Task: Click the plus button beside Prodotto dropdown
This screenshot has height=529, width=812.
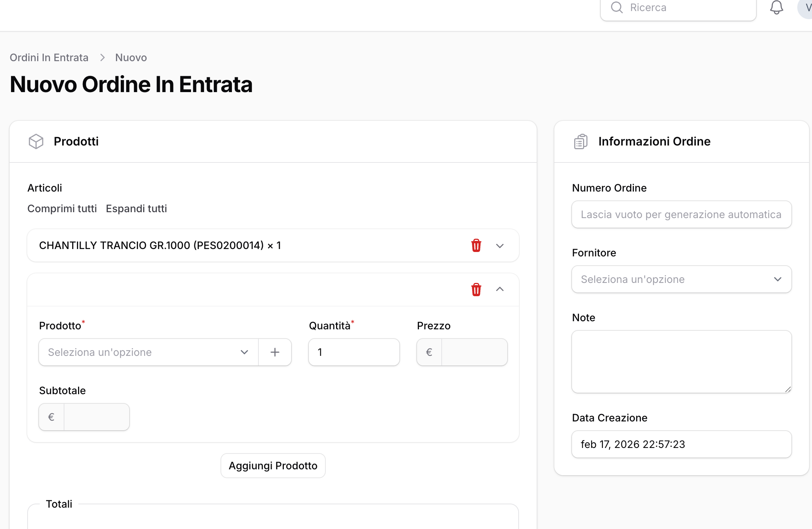Action: point(275,352)
